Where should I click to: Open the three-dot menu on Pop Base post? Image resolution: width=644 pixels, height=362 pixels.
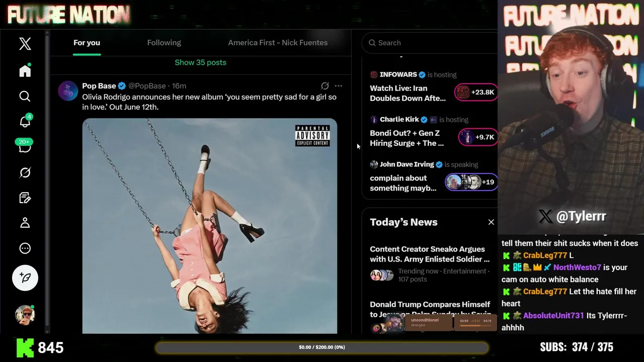(x=338, y=86)
